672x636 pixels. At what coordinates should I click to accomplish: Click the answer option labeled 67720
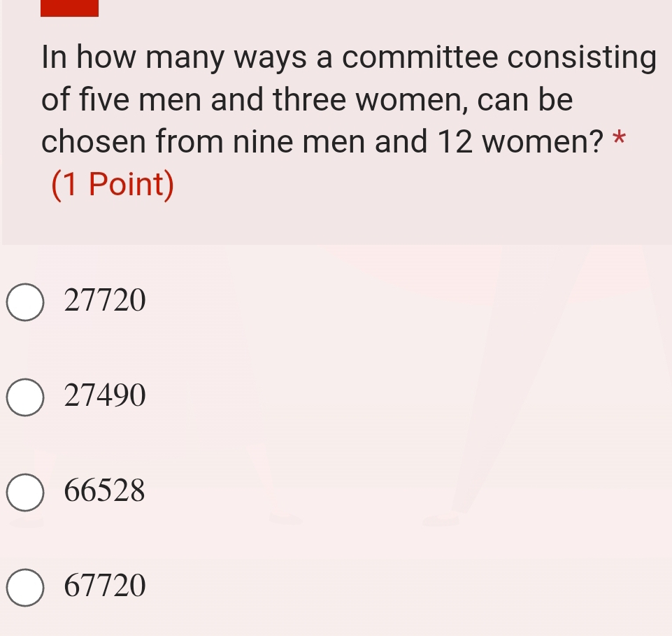pyautogui.click(x=103, y=586)
